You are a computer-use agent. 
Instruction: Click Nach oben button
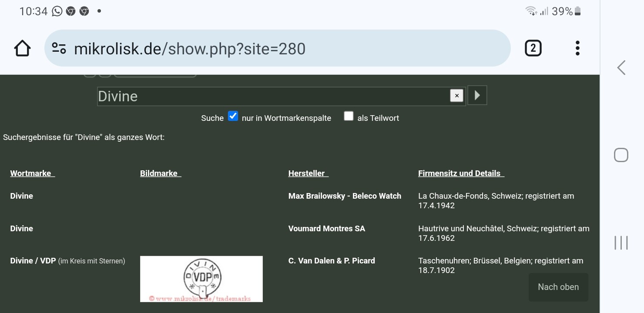pos(558,287)
